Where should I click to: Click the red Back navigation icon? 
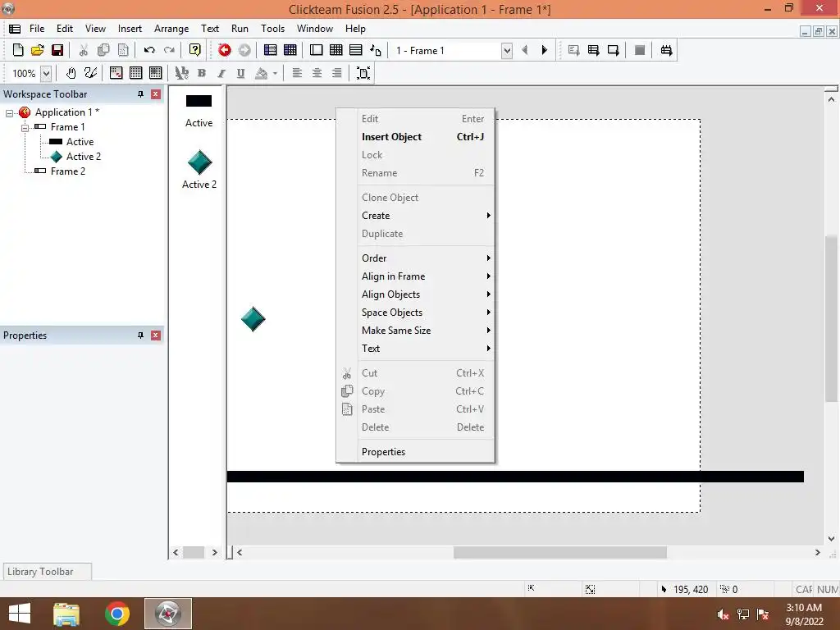(x=225, y=50)
